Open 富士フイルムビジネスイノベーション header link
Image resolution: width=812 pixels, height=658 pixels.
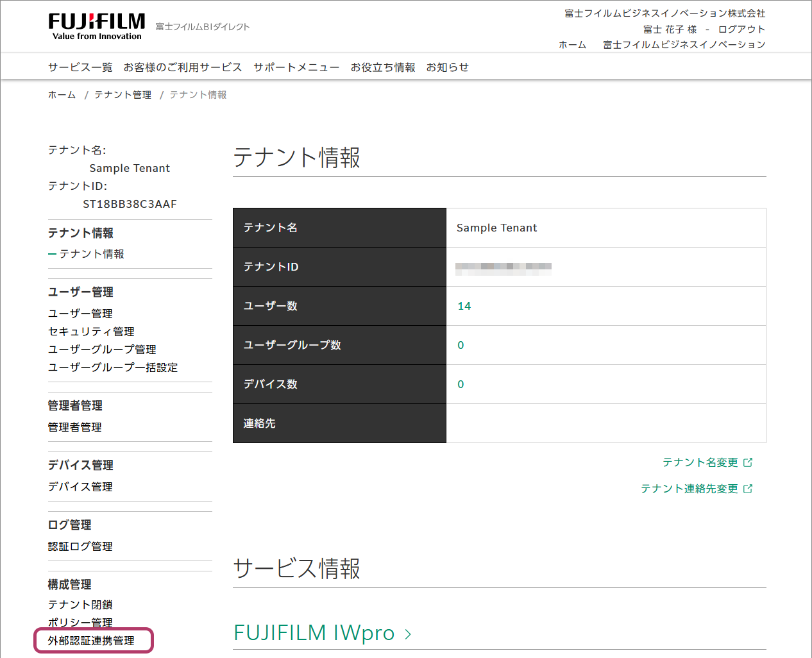tap(684, 45)
